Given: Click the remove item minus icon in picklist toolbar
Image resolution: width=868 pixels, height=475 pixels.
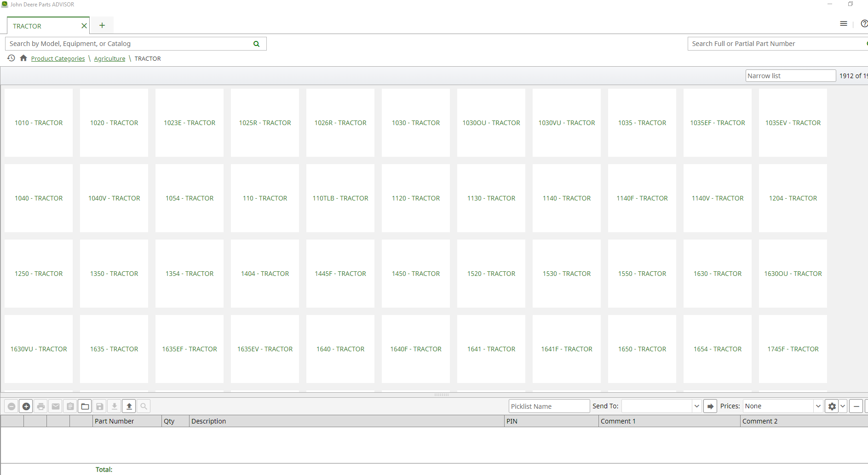Looking at the screenshot, I should (11, 406).
